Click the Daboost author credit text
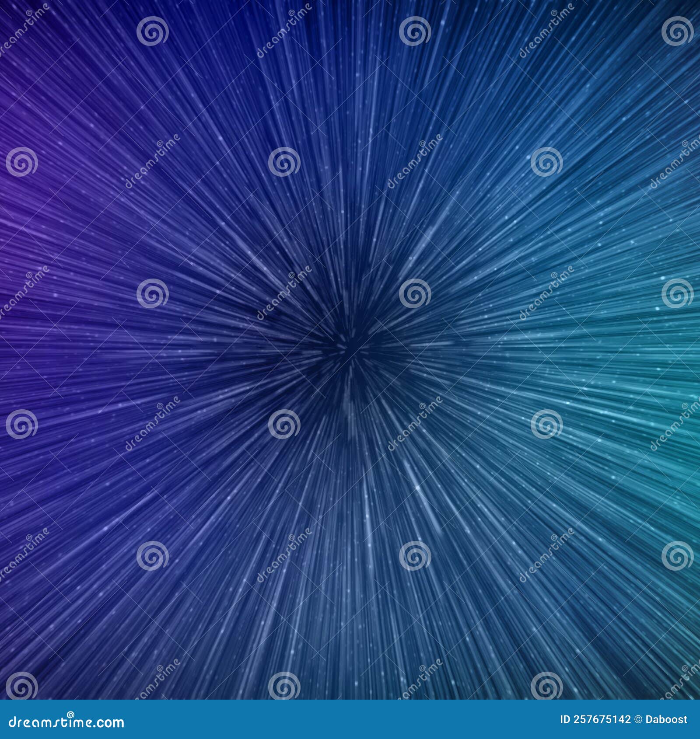The image size is (700, 739). click(x=665, y=719)
